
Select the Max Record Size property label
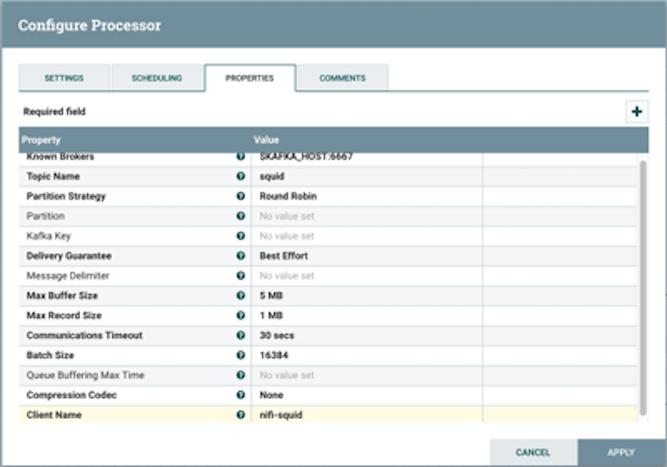[64, 315]
